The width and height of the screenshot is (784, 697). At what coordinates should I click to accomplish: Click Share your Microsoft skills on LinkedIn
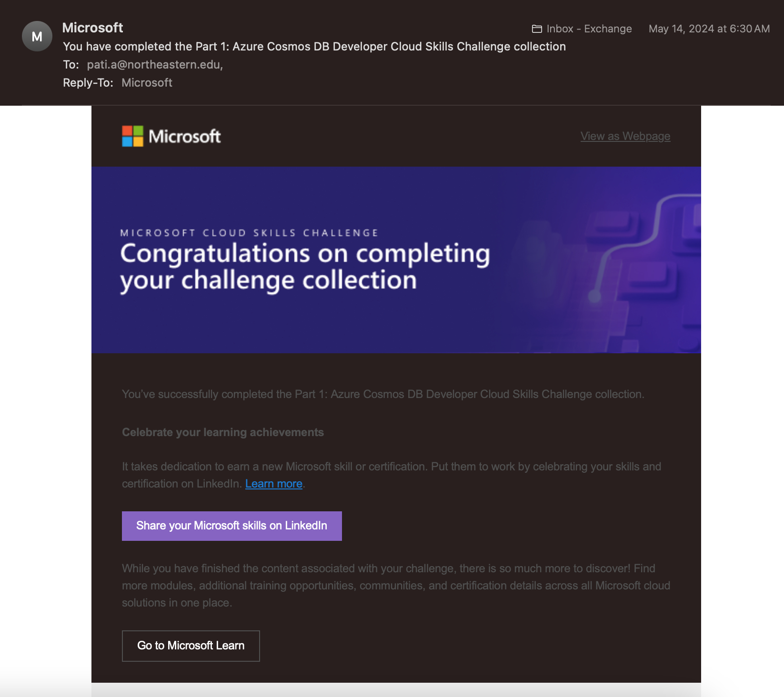point(232,526)
